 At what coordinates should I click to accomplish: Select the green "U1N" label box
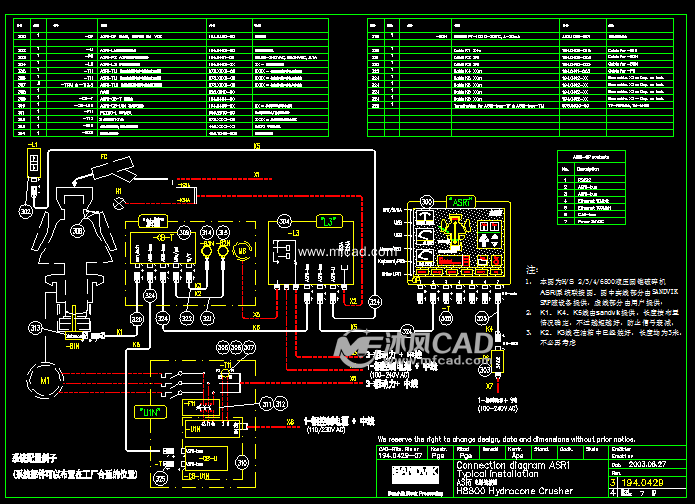[151, 412]
